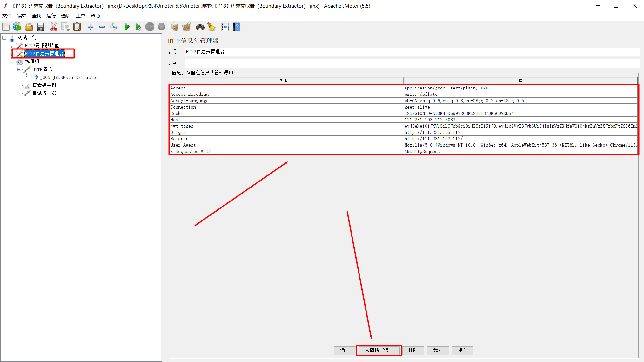
Task: Collapse the 线程组 tree node
Action: (x=12, y=62)
